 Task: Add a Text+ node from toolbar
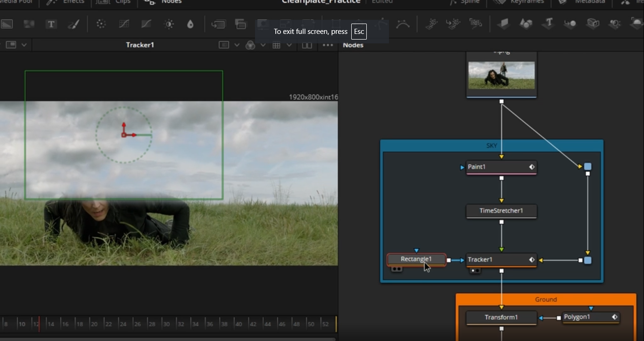(x=51, y=24)
